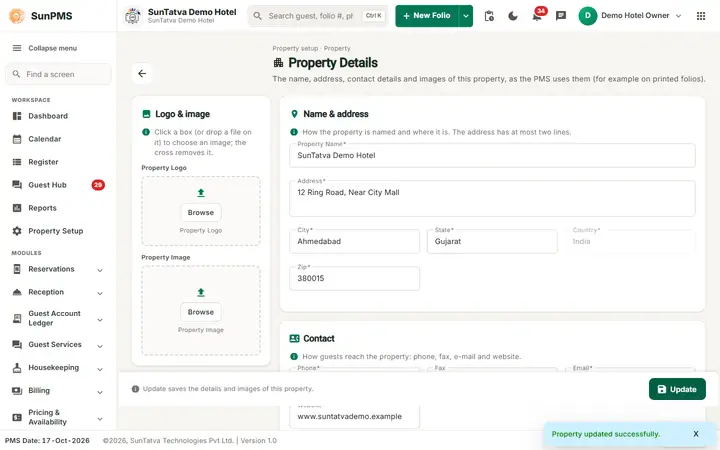Browse for a Property Logo file
This screenshot has height=450, width=720.
coord(201,213)
